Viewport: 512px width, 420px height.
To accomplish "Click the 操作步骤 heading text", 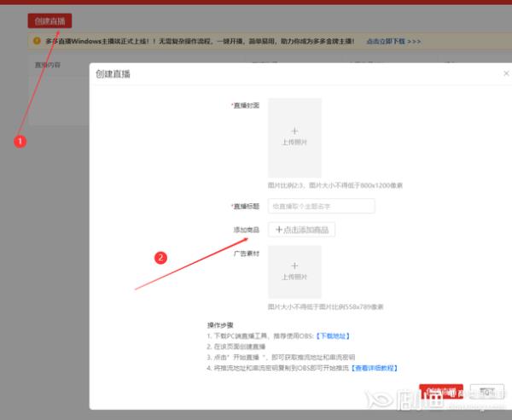I will point(220,325).
